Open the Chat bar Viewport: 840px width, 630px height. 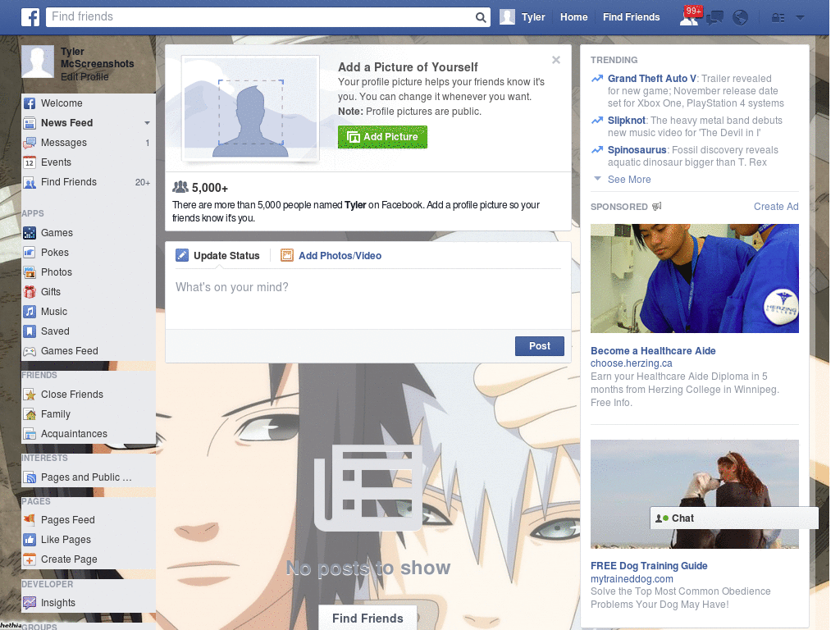tap(734, 518)
